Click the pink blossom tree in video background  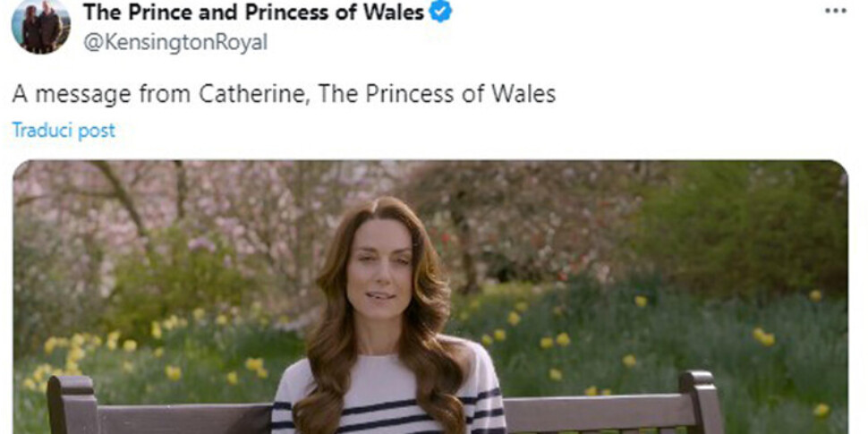click(221, 221)
